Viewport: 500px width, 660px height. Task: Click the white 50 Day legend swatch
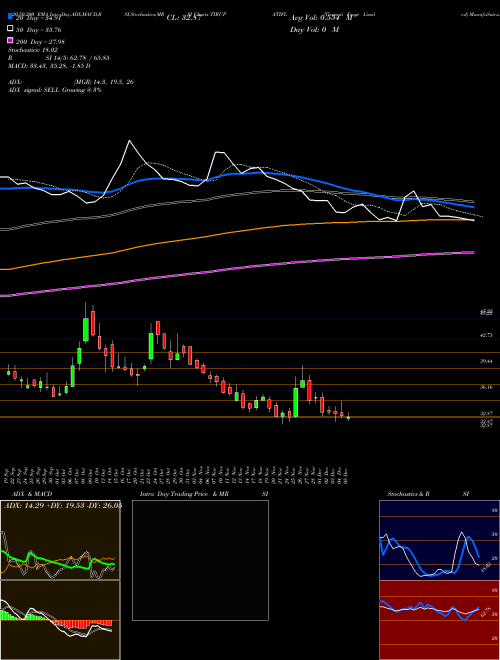[10, 29]
